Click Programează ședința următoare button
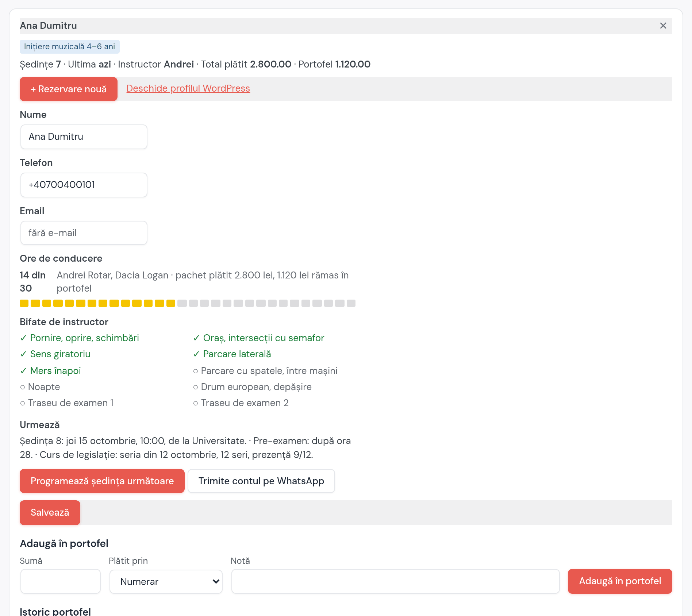Viewport: 692px width, 616px height. [x=102, y=481]
